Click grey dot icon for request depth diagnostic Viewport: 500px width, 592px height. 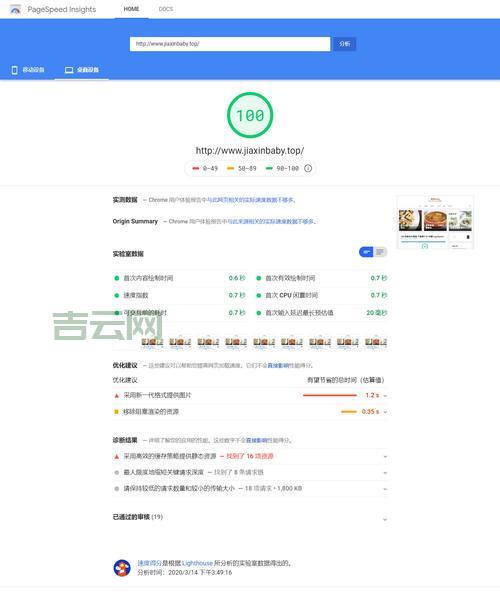117,472
